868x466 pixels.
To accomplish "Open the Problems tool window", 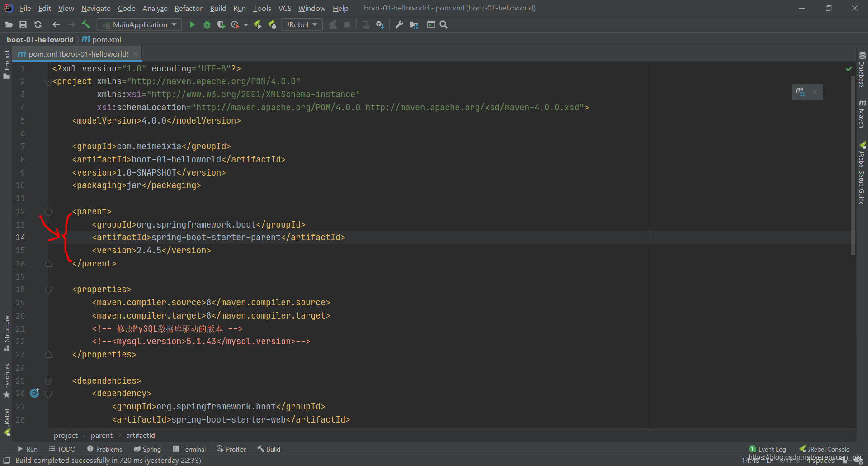I will click(104, 449).
